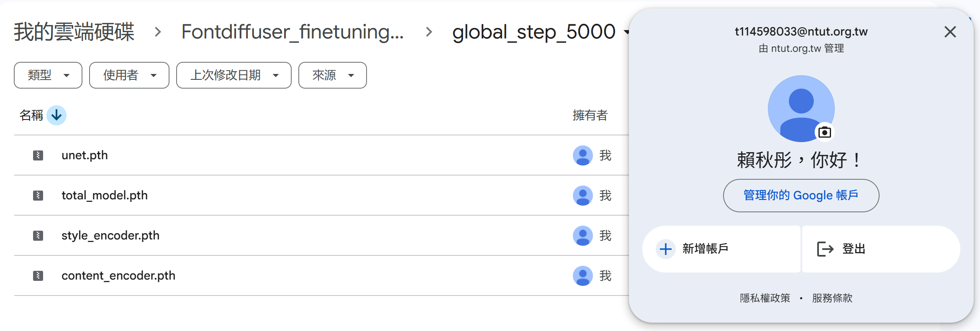Click the file icon beside style_encoder.pth
Image resolution: width=980 pixels, height=331 pixels.
pos(38,236)
